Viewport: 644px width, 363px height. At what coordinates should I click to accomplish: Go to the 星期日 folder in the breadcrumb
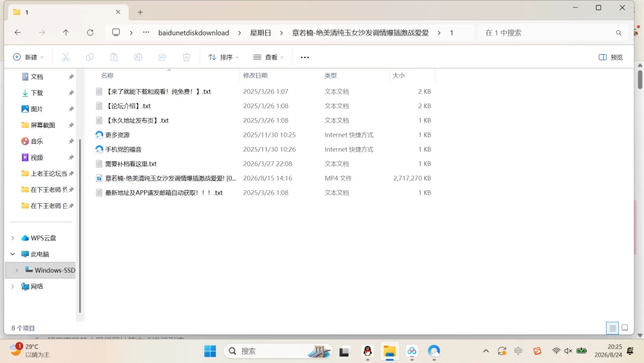tap(260, 33)
